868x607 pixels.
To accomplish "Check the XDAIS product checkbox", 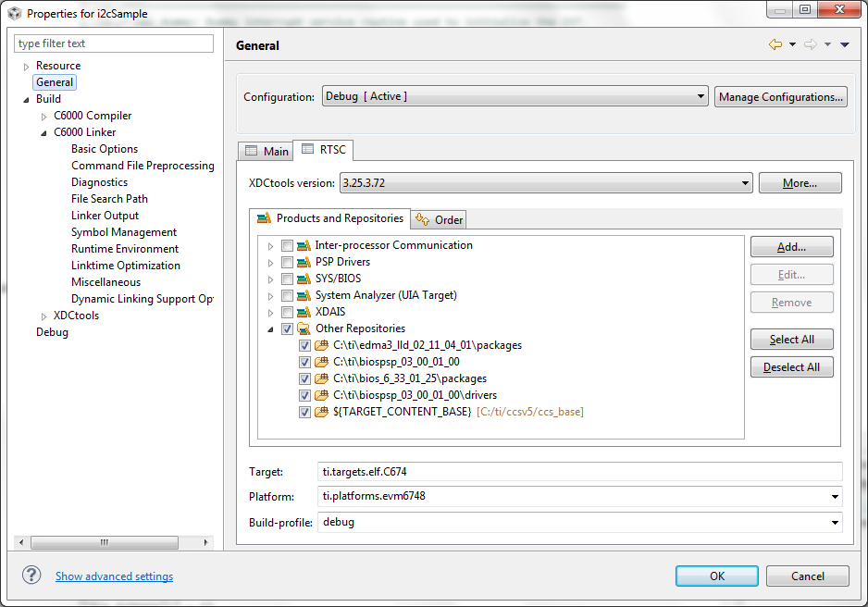I will [287, 312].
